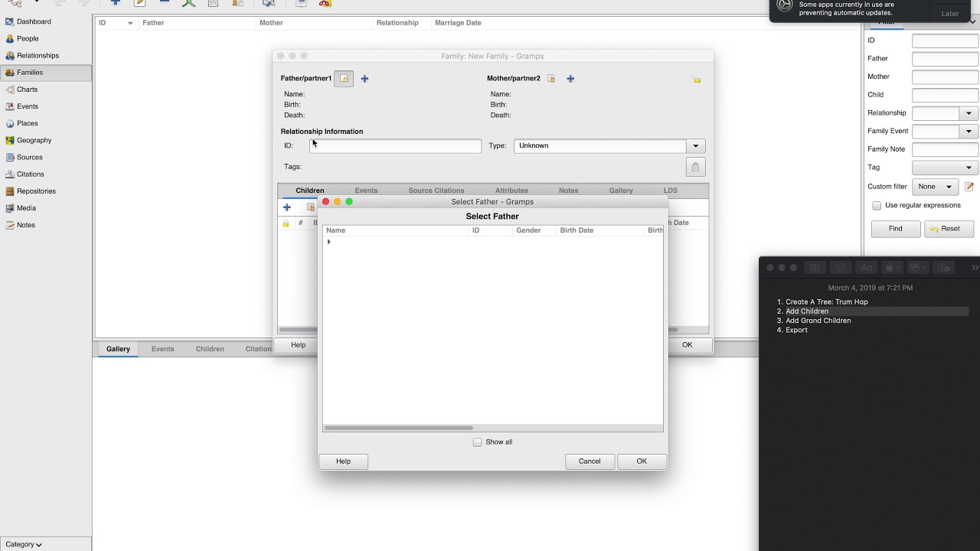Expand the tree row in Select Father list
Image resolution: width=980 pixels, height=551 pixels.
(x=329, y=242)
